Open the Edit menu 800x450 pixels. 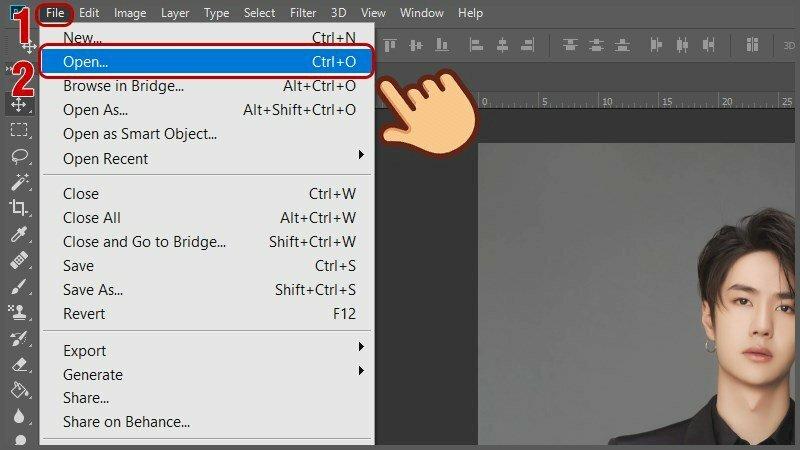[x=89, y=13]
